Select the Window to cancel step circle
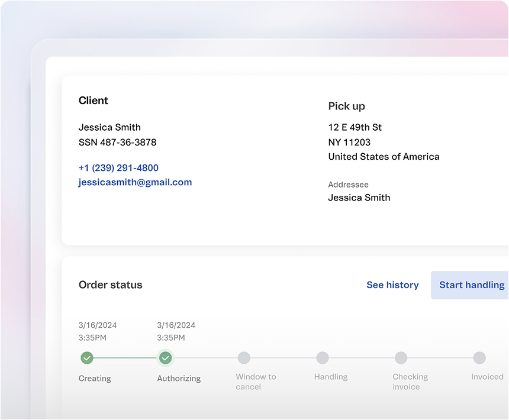The width and height of the screenshot is (509, 420). click(x=244, y=358)
